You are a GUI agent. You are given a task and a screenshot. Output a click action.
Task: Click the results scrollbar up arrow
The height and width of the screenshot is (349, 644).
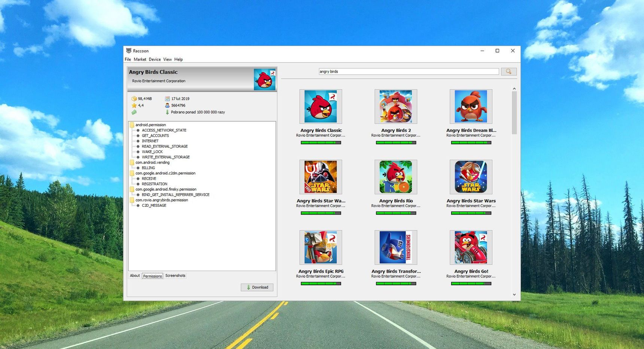[514, 89]
